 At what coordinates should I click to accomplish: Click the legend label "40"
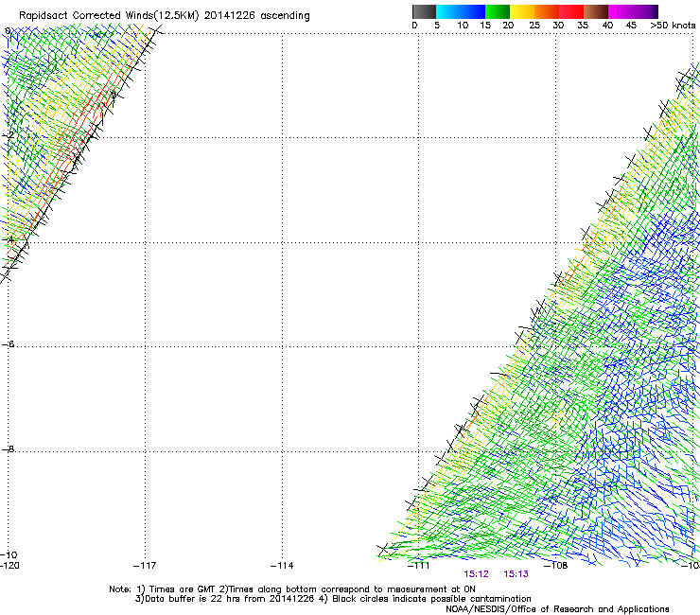click(x=607, y=26)
